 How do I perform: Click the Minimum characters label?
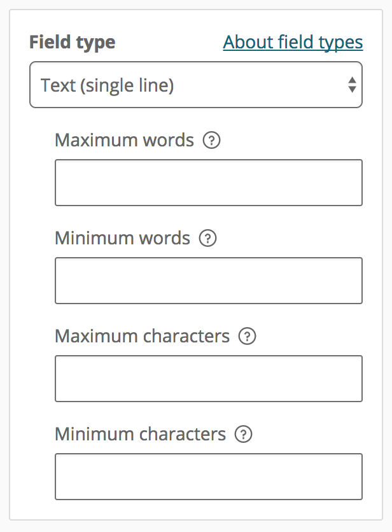[140, 434]
